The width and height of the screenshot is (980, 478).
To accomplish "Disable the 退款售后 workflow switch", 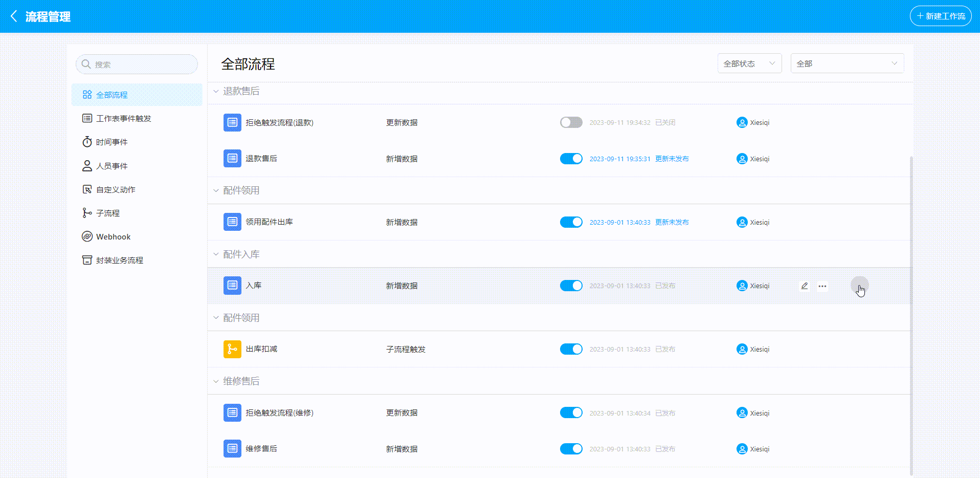I will 571,159.
